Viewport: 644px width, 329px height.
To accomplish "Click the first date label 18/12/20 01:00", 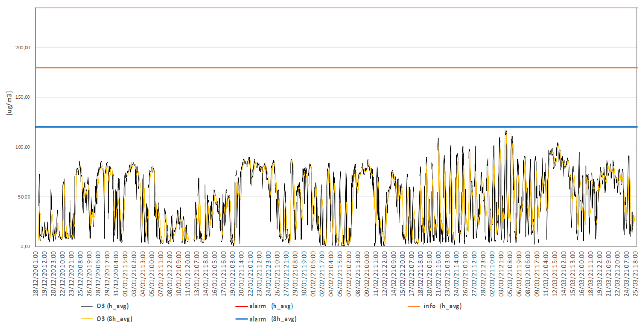I will [x=36, y=274].
